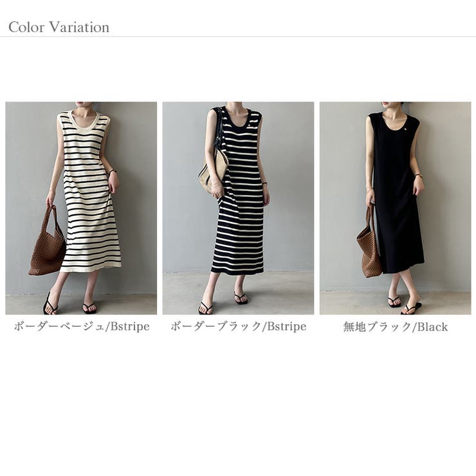476x476 pixels.
Task: Select the 無地ブラック/Black label
Action: (x=395, y=327)
